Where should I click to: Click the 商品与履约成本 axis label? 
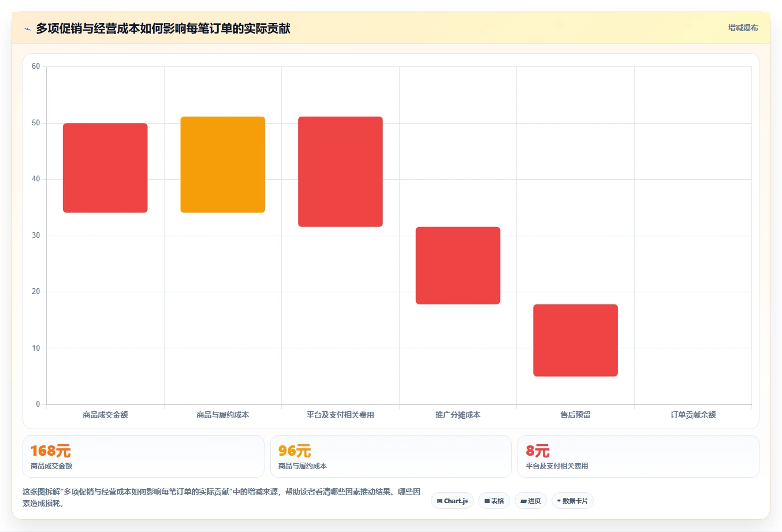pos(223,415)
